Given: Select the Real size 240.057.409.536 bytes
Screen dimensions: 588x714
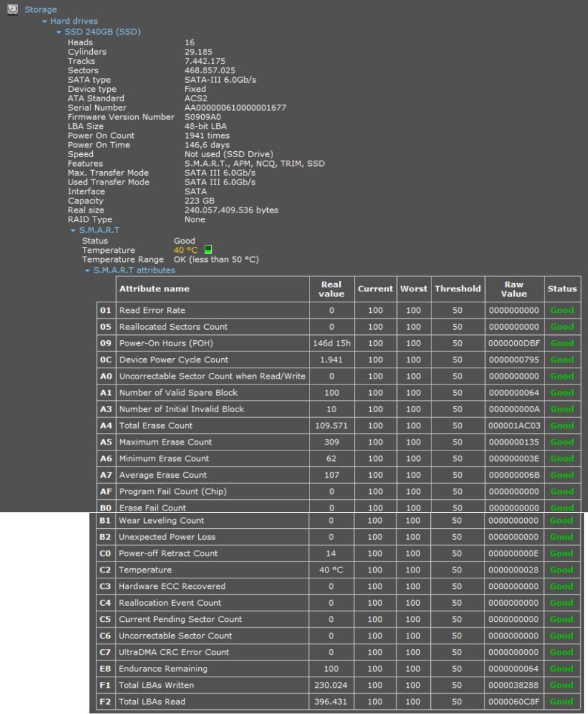Looking at the screenshot, I should tap(232, 210).
